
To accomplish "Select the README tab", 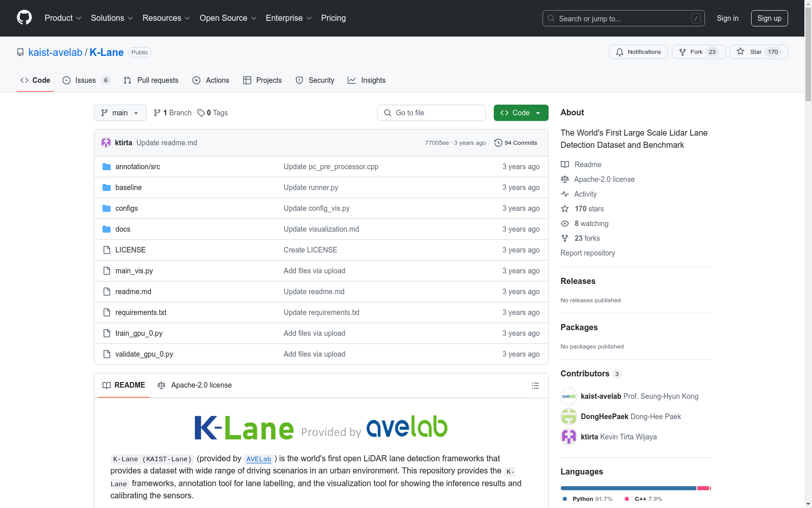I will (124, 385).
